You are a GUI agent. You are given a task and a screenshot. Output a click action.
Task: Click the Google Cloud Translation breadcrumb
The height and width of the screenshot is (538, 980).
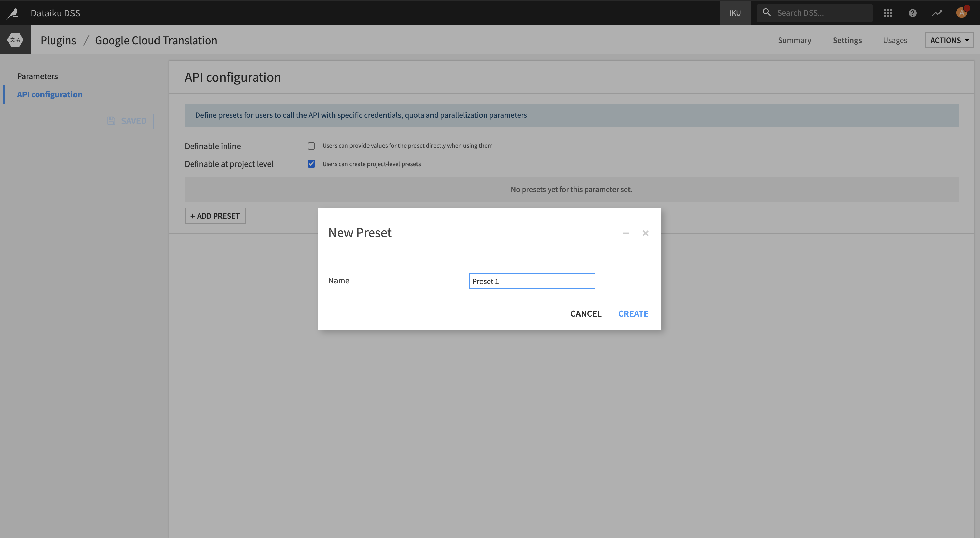click(156, 40)
